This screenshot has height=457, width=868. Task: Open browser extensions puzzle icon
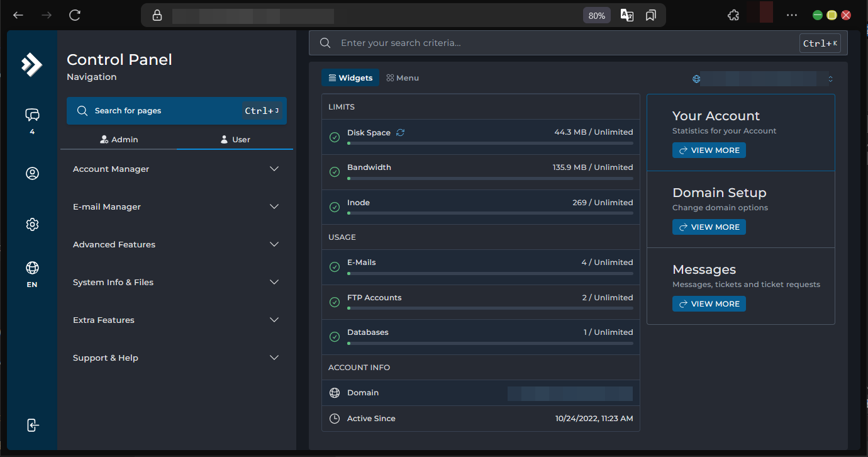733,15
